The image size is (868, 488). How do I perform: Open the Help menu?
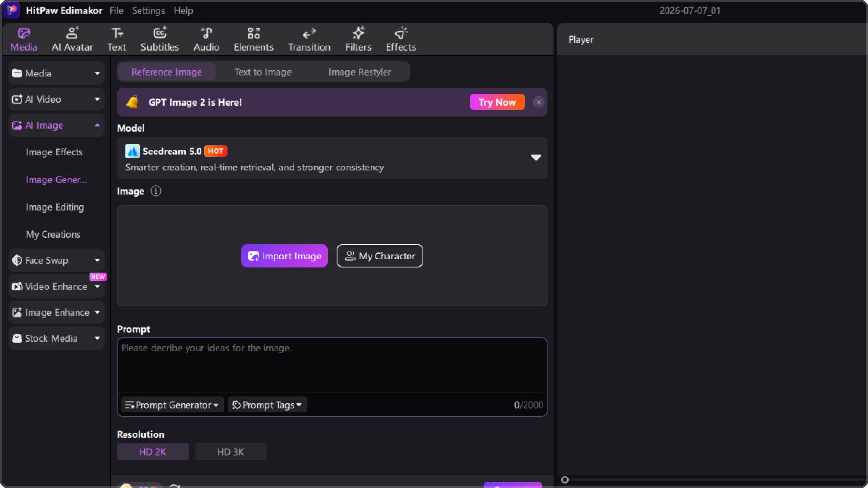coord(184,11)
